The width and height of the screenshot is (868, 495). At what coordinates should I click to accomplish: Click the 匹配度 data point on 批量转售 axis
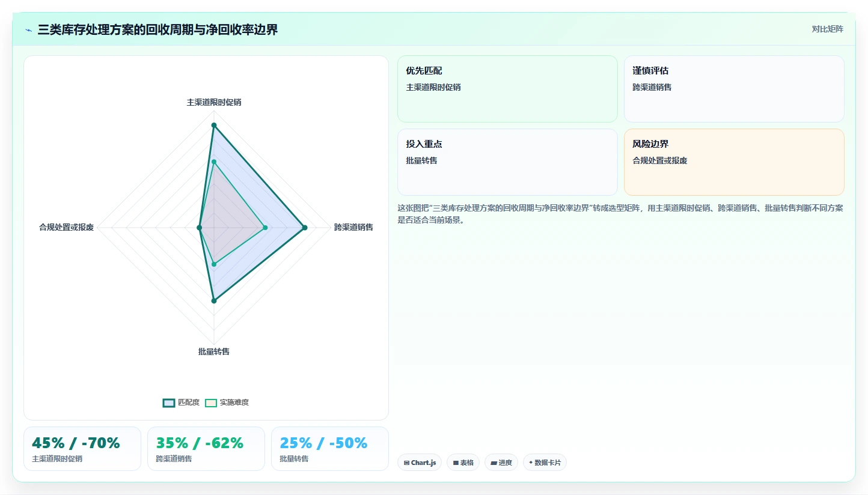click(214, 300)
